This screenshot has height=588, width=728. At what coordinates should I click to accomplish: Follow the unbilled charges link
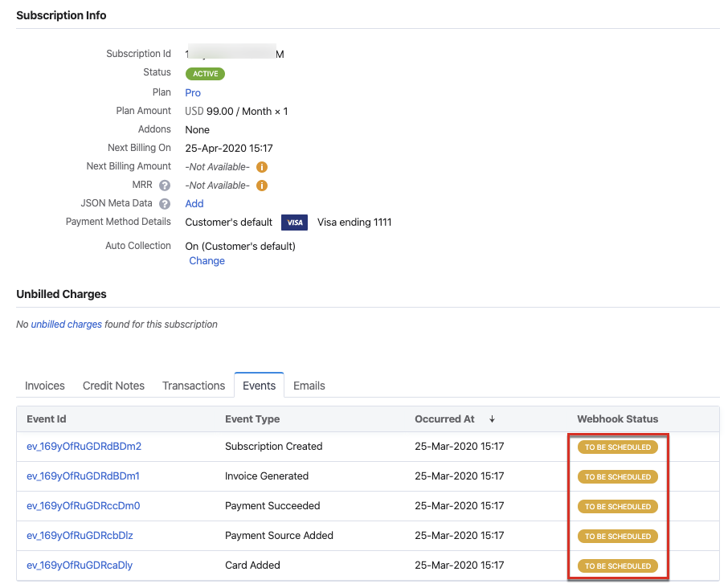(x=66, y=325)
